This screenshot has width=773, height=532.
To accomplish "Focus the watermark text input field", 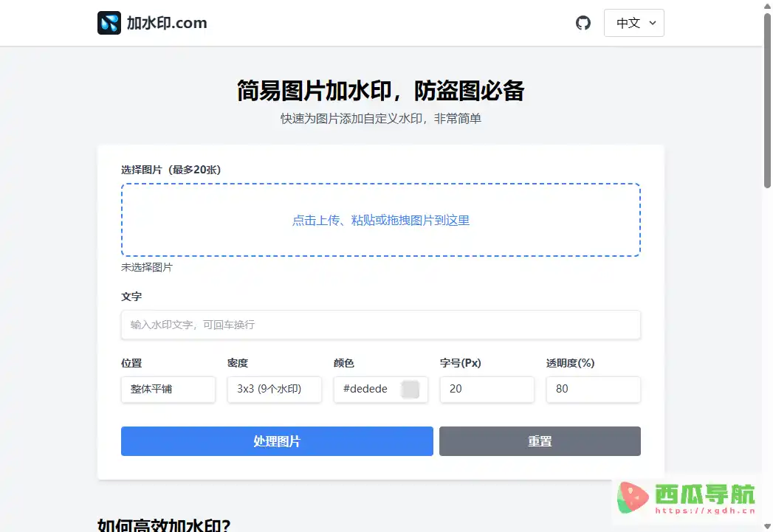I will 380,325.
